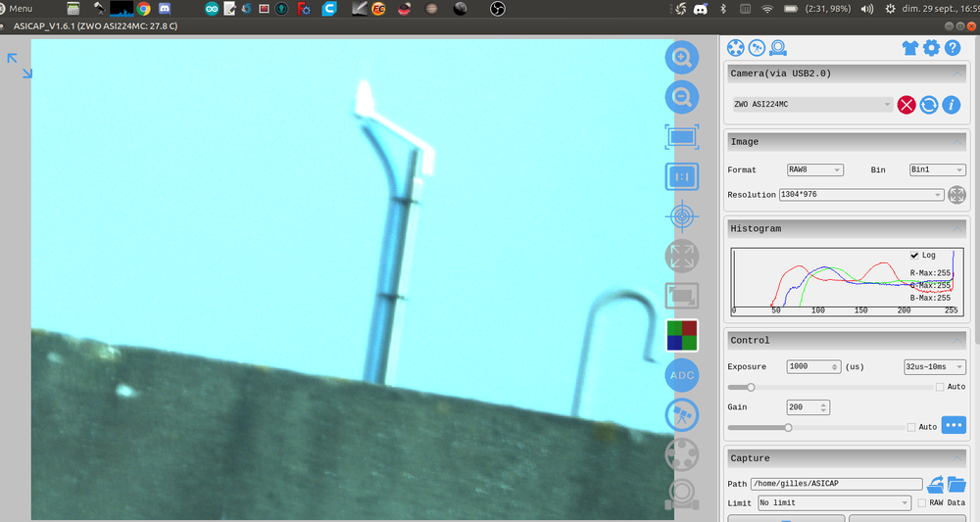Screen dimensions: 980x522
Task: Set the preview to 1:1 scale
Action: point(681,176)
